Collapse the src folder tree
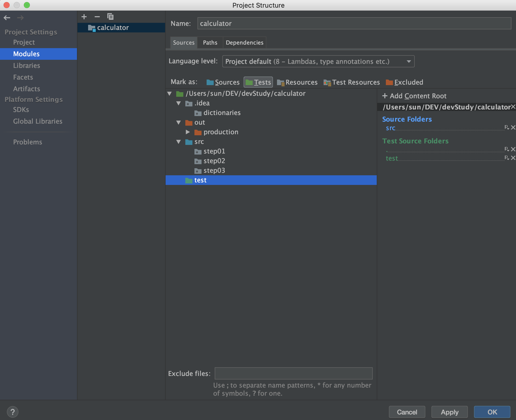 (178, 142)
